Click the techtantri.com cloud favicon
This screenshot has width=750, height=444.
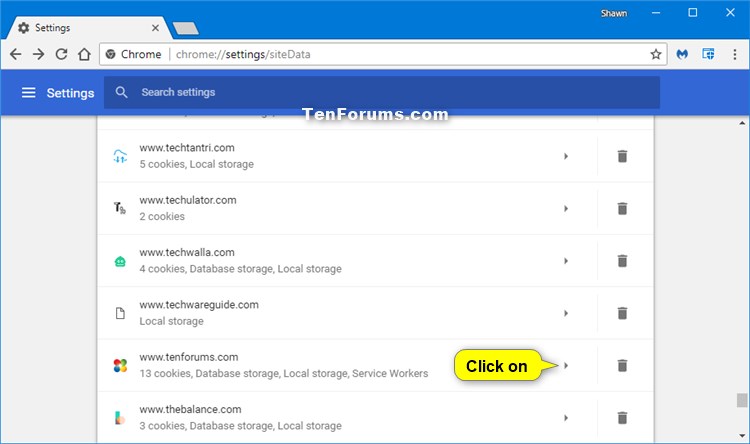pos(120,156)
